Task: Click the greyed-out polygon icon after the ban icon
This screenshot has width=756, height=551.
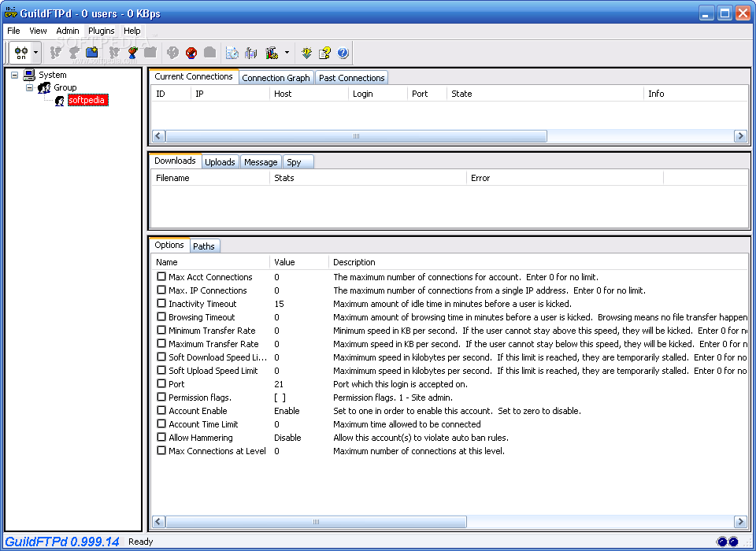Action: click(209, 53)
